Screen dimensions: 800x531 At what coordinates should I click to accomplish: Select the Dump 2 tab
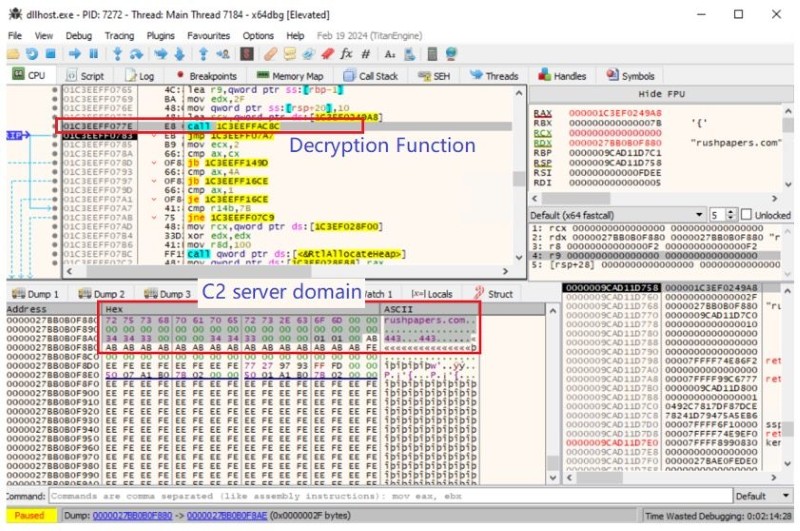101,294
